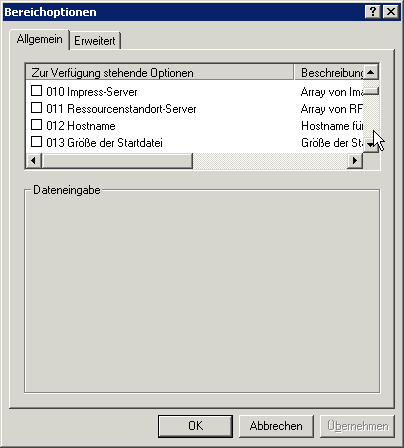
Task: Select the Allgemein tab
Action: [39, 39]
